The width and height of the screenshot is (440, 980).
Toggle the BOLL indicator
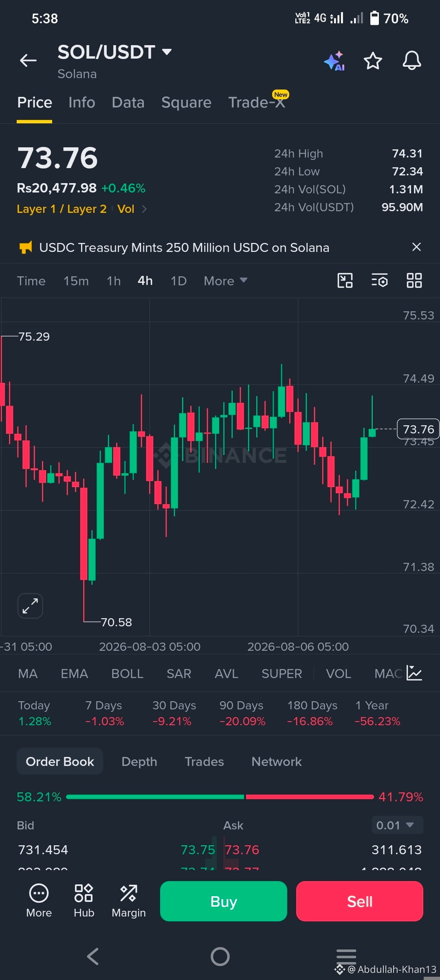click(127, 674)
